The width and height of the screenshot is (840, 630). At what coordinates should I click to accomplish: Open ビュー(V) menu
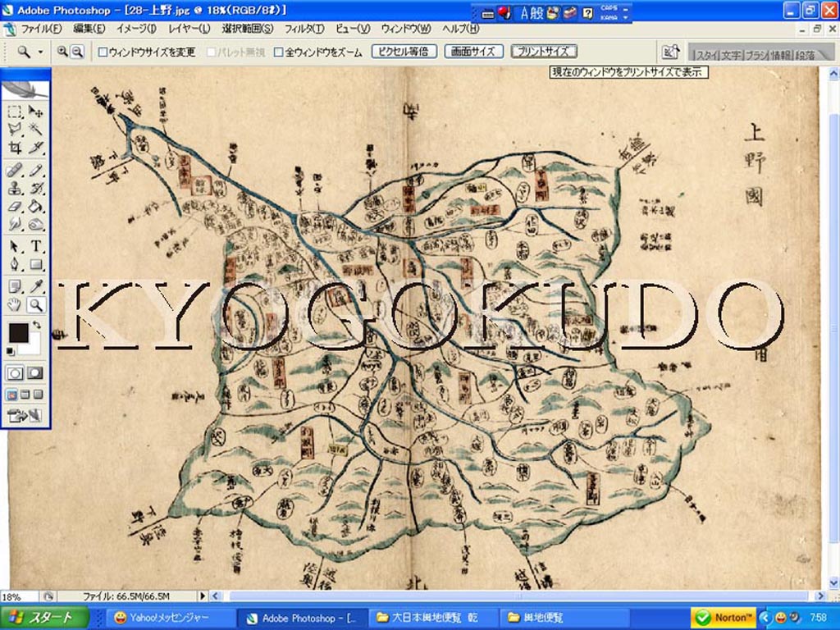tap(353, 29)
